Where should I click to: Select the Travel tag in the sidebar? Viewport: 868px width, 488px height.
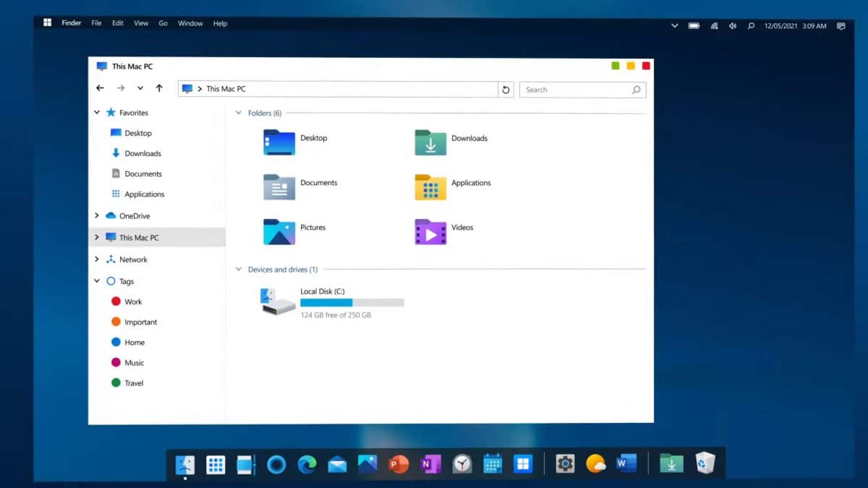coord(134,382)
